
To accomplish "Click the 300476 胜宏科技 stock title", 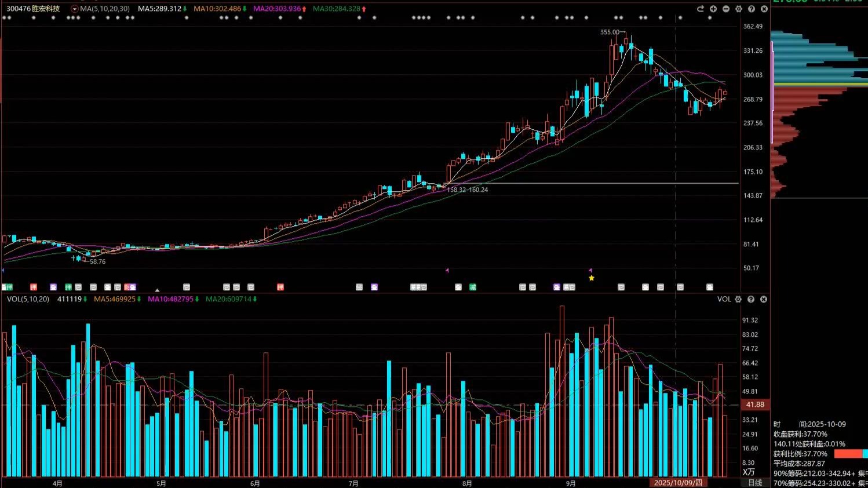I will [33, 9].
